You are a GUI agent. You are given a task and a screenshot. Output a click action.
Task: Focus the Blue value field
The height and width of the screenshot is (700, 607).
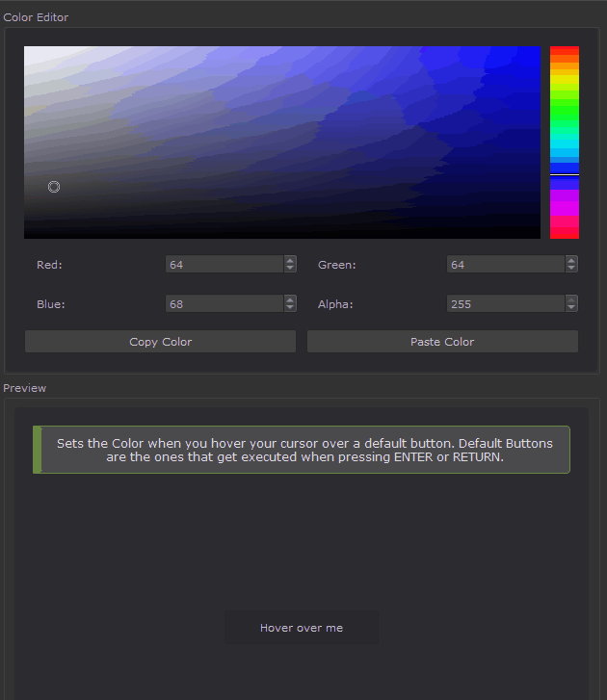coord(224,304)
